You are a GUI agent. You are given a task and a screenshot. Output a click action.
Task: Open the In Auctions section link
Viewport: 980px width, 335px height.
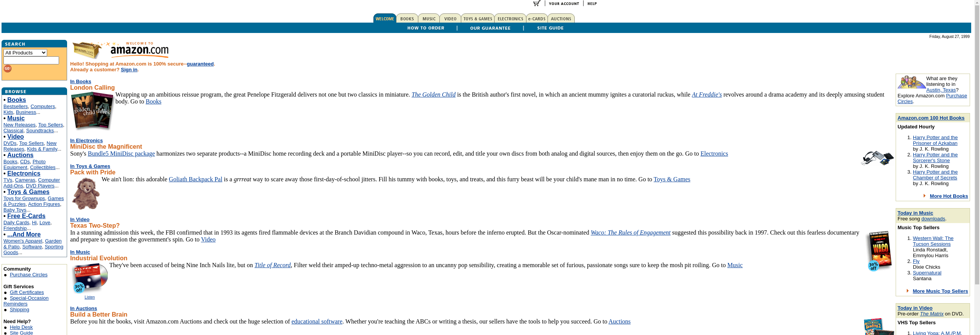84,309
